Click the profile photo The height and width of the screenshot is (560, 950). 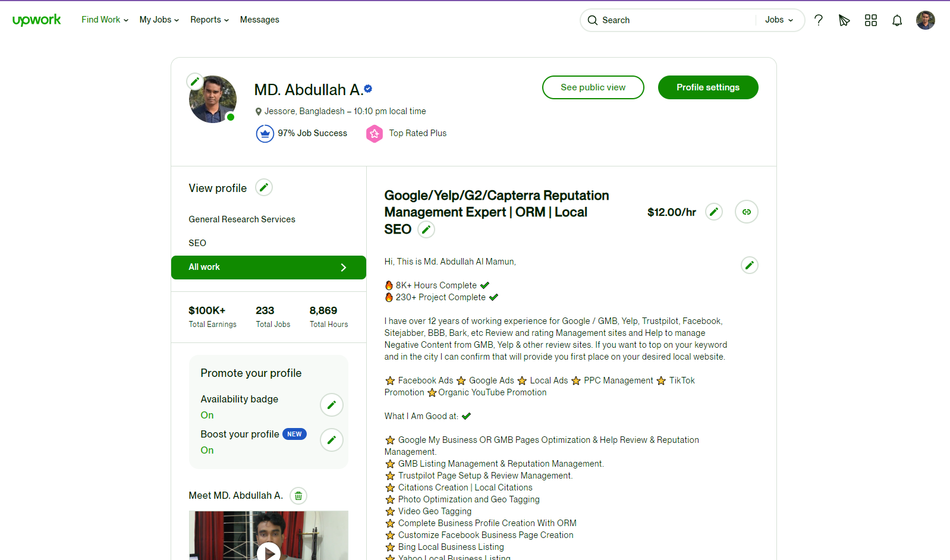pos(213,99)
